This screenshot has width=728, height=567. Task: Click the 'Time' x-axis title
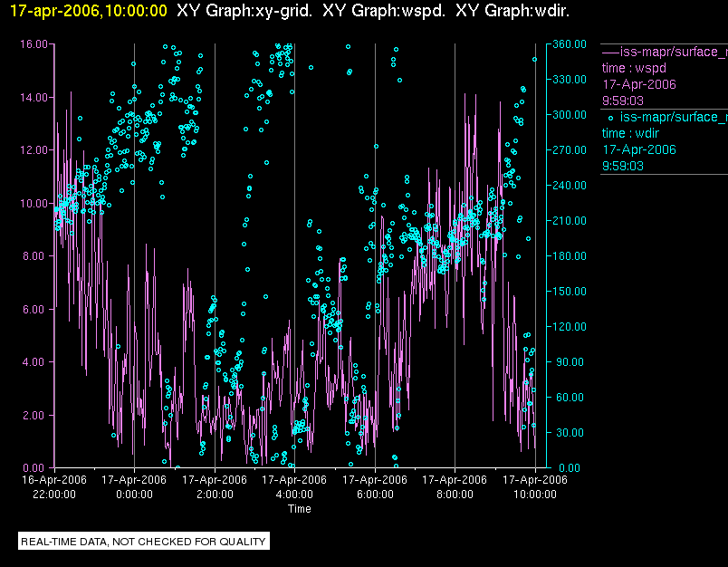pos(299,509)
